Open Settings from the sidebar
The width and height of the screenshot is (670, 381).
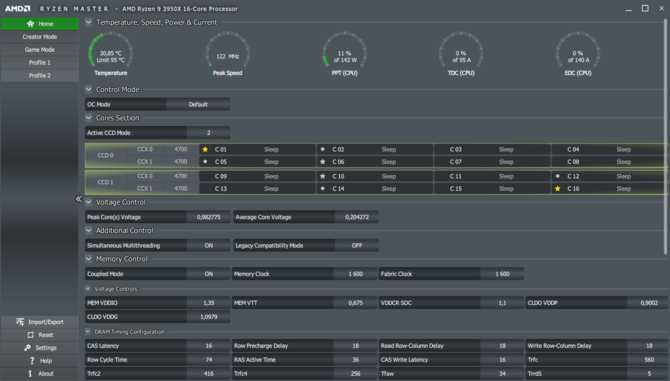[39, 348]
